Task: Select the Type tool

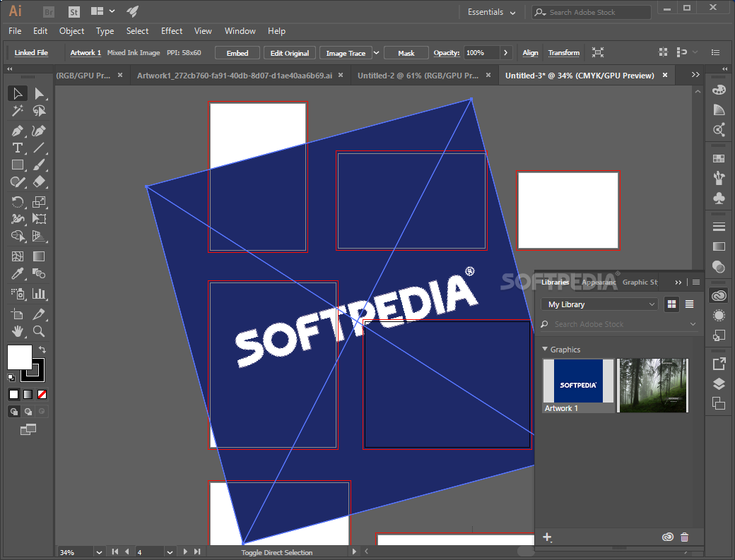Action: tap(18, 148)
